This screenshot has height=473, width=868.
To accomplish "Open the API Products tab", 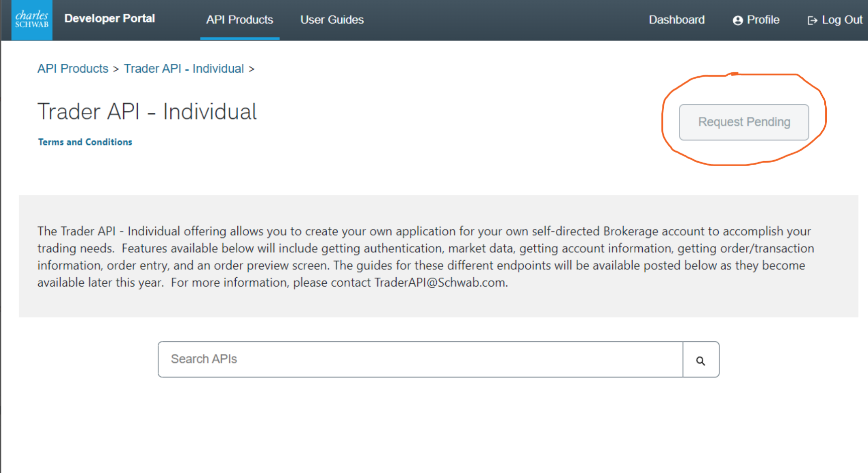I will click(240, 20).
